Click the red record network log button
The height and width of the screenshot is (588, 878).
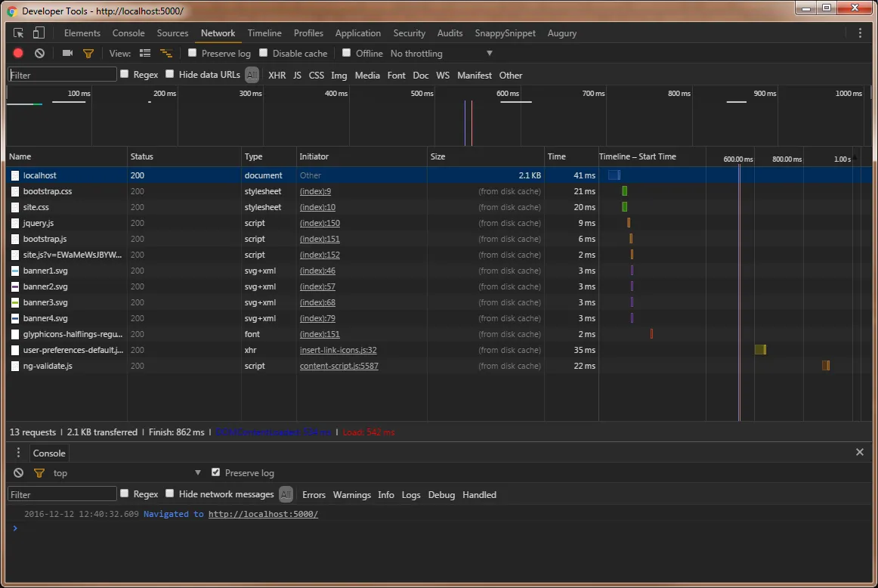click(x=18, y=54)
